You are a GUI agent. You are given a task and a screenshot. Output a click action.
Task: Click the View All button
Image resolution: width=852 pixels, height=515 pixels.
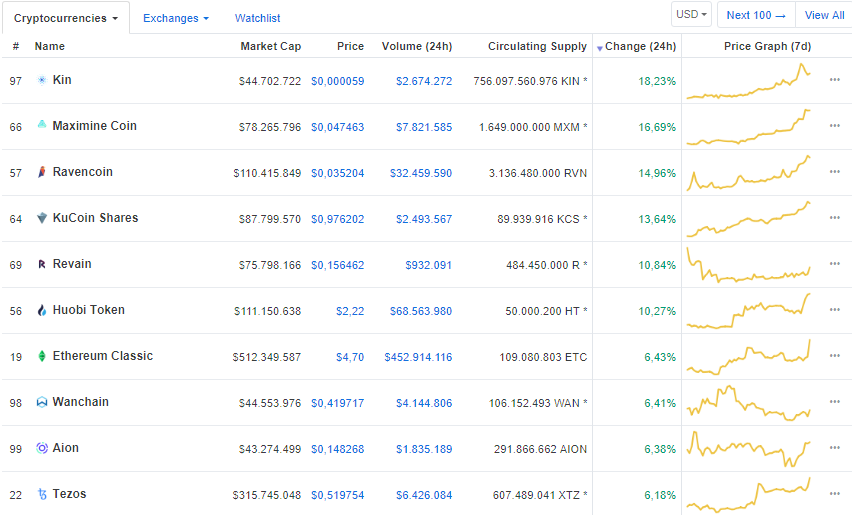pyautogui.click(x=824, y=15)
